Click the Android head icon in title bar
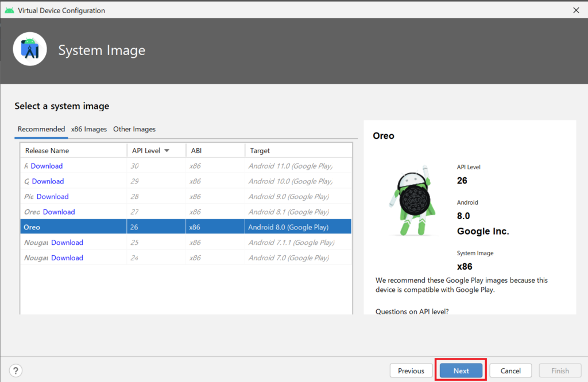Viewport: 588px width, 382px height. point(9,10)
